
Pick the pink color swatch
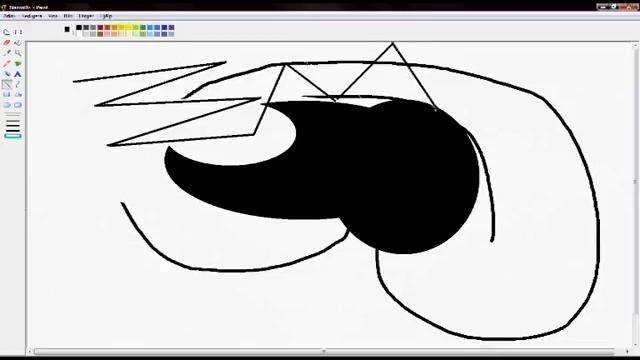(107, 34)
